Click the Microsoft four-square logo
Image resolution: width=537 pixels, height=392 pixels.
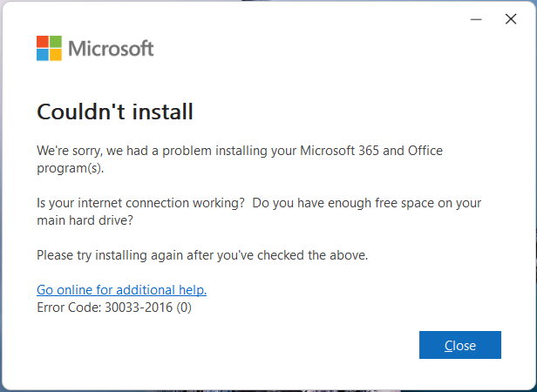49,48
